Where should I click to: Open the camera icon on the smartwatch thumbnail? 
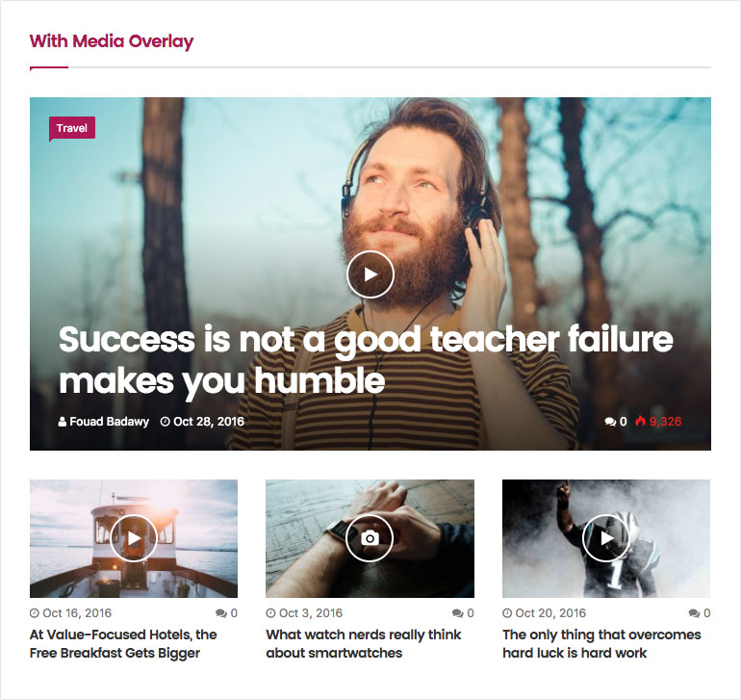[370, 538]
